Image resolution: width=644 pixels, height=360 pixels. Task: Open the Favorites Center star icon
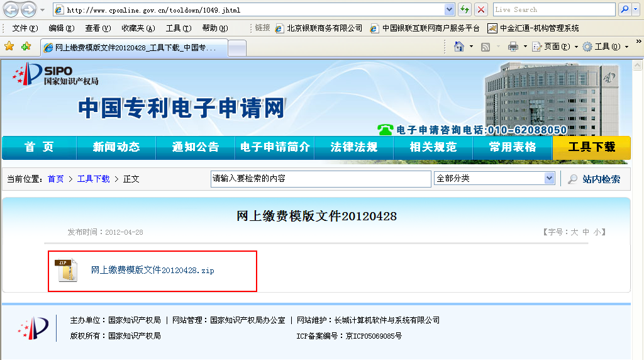9,47
